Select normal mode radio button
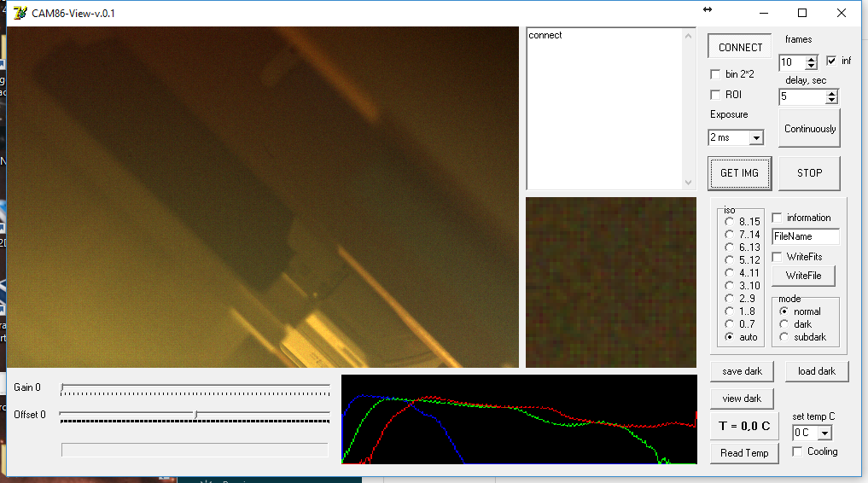Image resolution: width=868 pixels, height=483 pixels. click(x=784, y=311)
